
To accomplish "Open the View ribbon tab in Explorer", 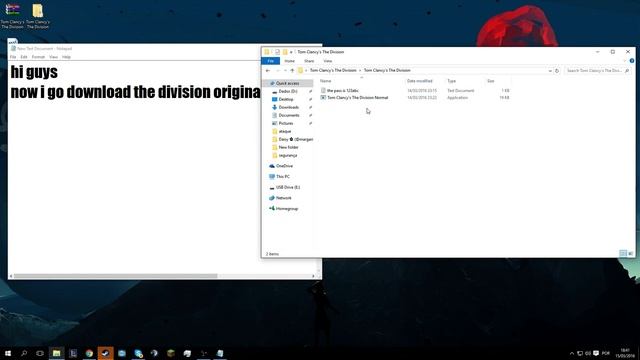I will pyautogui.click(x=327, y=61).
